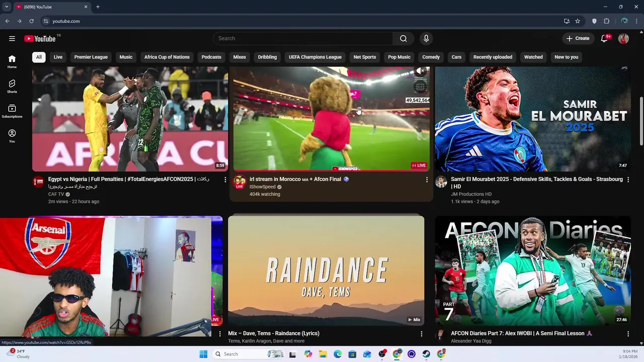This screenshot has width=644, height=362.
Task: Go back in browser history
Action: (x=7, y=21)
